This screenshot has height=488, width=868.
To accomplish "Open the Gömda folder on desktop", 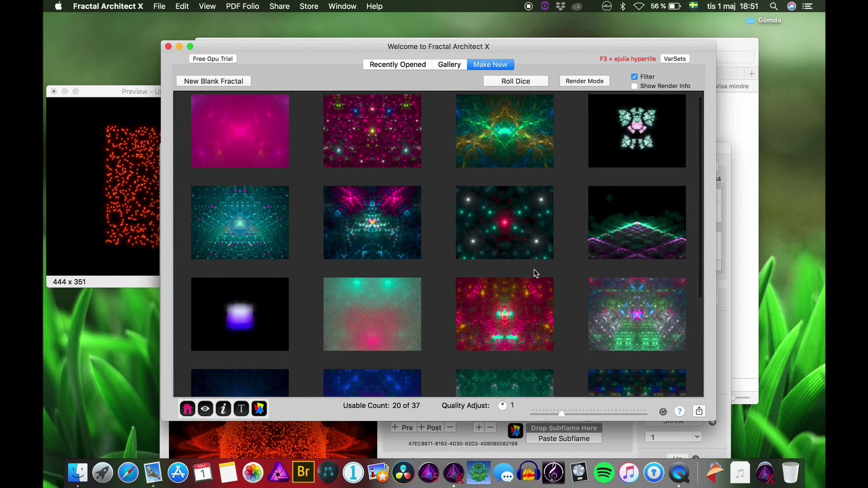I will pyautogui.click(x=764, y=20).
